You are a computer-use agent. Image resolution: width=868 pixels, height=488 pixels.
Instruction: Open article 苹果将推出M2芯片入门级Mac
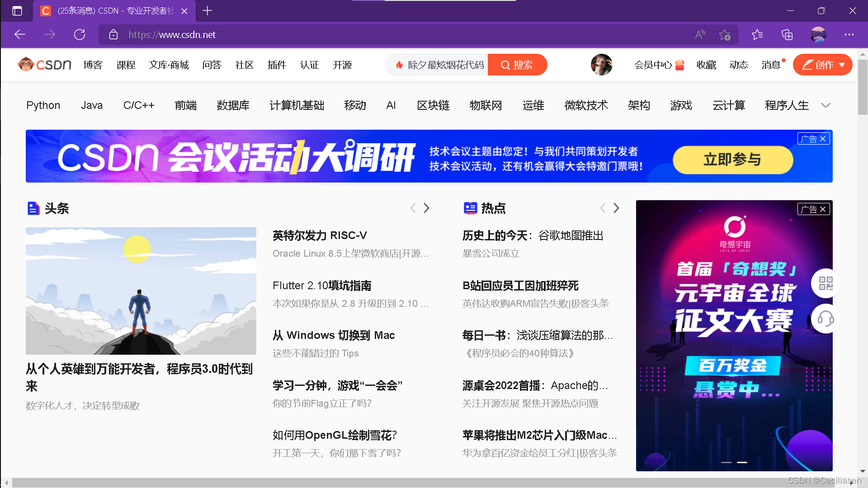[539, 435]
